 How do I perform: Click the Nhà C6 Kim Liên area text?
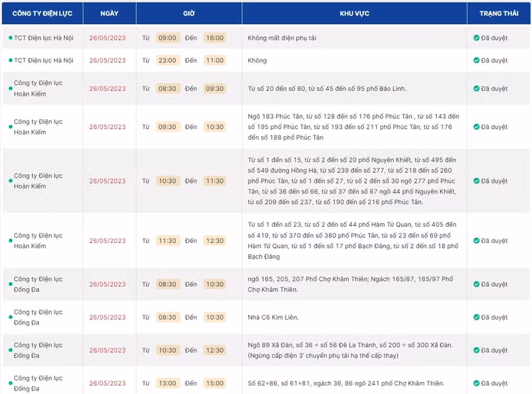pos(275,317)
